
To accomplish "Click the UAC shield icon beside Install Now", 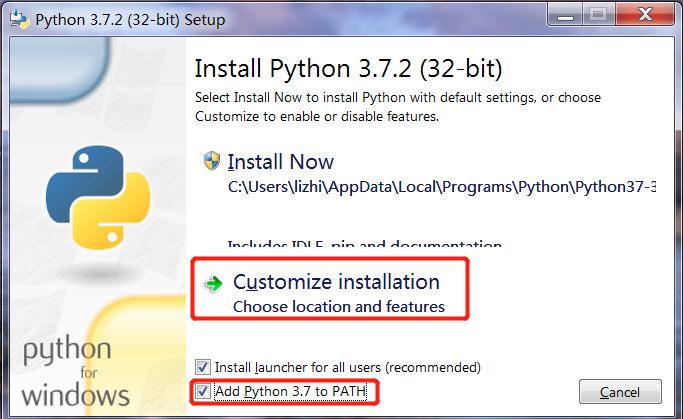I will click(x=212, y=161).
